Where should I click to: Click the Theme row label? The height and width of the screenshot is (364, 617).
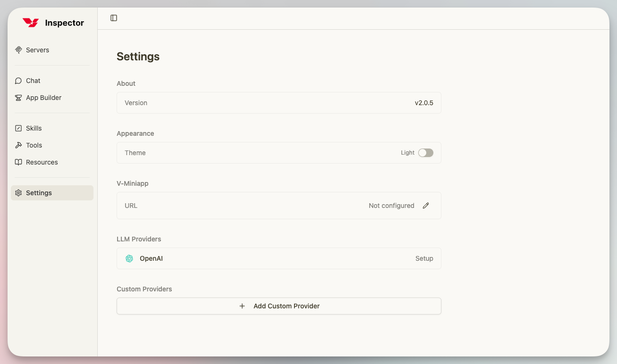coord(135,153)
